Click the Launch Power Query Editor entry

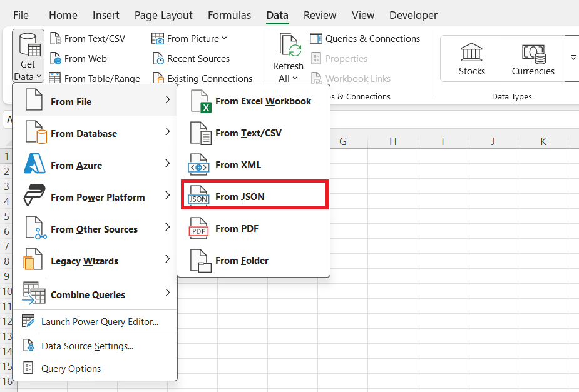tap(95, 322)
